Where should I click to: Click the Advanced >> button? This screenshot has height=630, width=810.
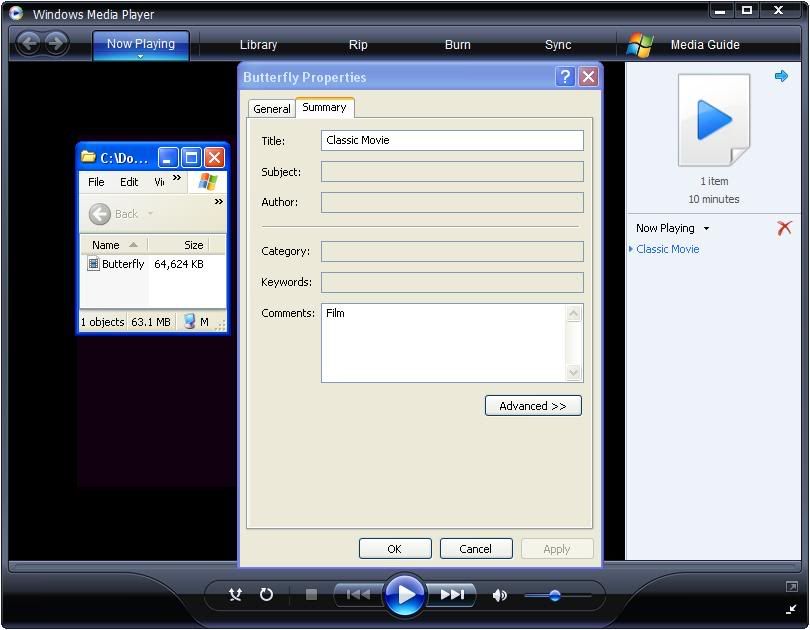pyautogui.click(x=533, y=406)
